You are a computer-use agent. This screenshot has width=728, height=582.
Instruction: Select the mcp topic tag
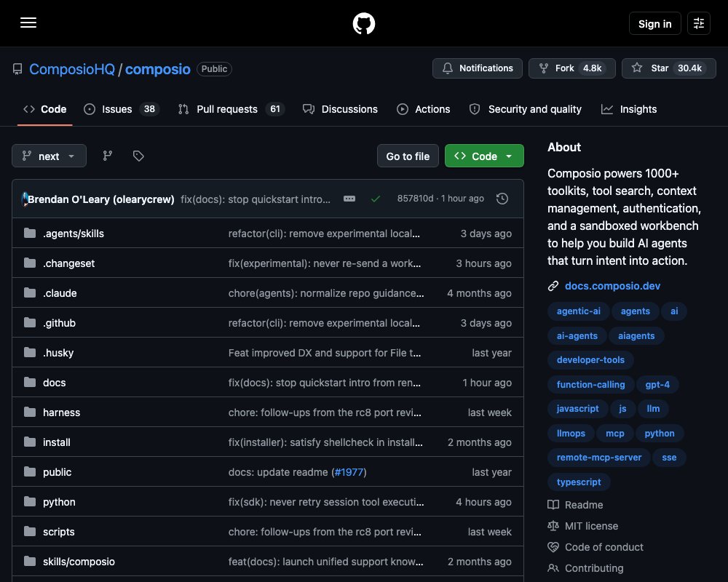(x=614, y=433)
